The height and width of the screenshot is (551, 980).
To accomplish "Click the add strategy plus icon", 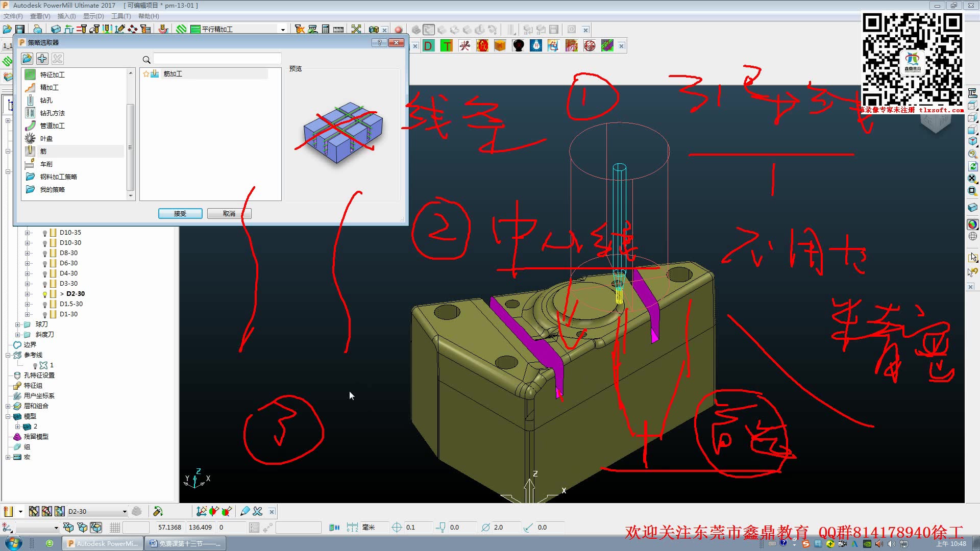I will point(42,59).
